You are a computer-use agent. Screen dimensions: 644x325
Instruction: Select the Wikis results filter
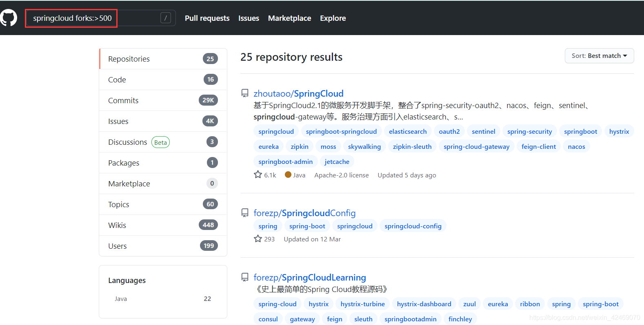pos(163,225)
